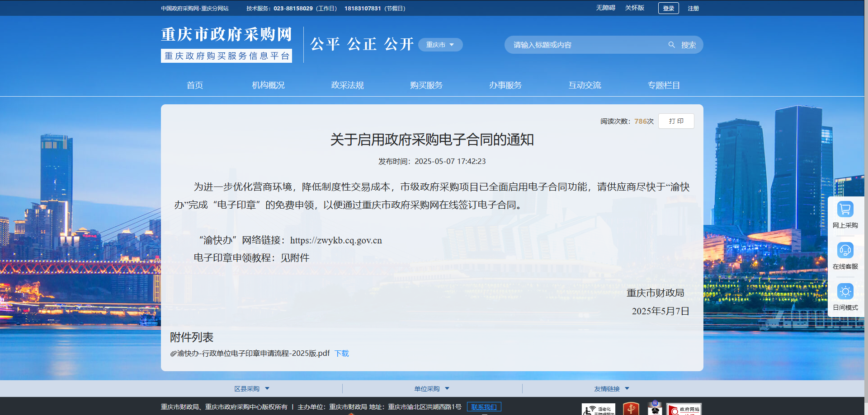Open the 政采法规 menu item
The image size is (868, 415).
click(x=347, y=85)
